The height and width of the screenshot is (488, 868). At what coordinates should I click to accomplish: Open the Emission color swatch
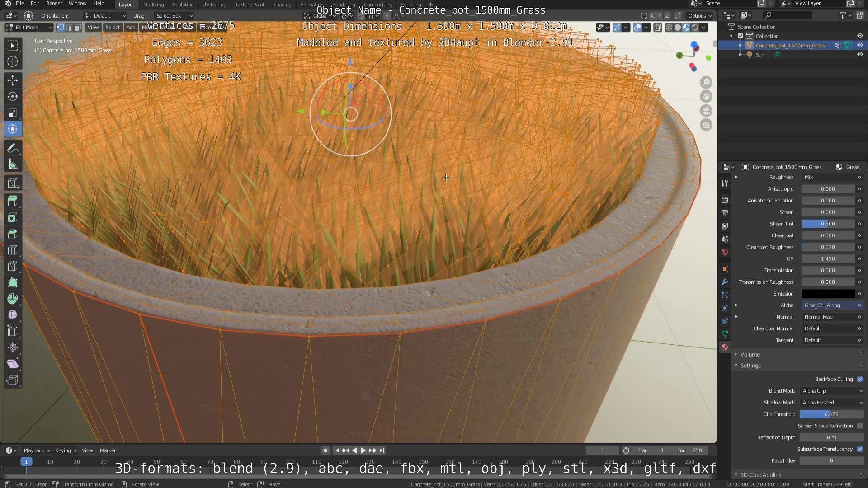[828, 294]
